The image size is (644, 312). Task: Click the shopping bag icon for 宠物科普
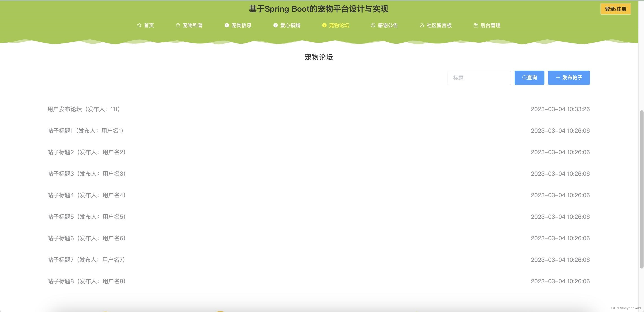[x=178, y=25]
